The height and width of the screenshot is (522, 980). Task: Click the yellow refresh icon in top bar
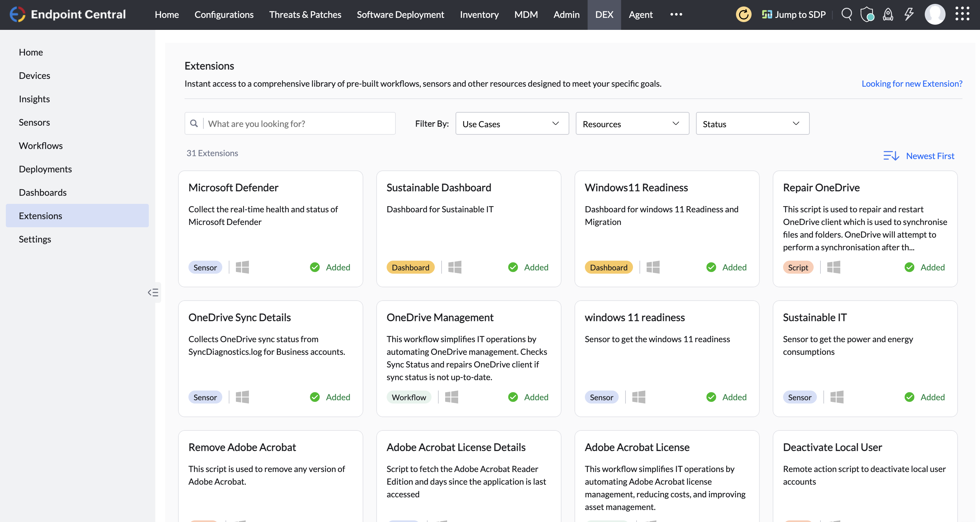743,15
